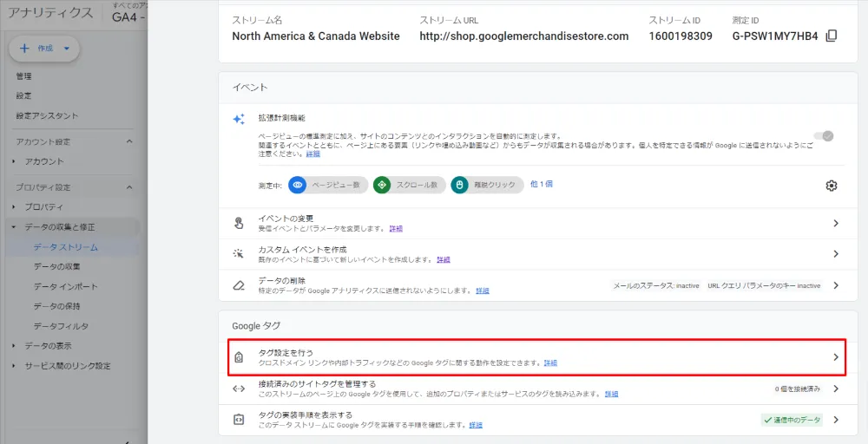Screen dimensions: 868x444
Task: Collapse プロパティ設定 section chevron
Action: [x=129, y=187]
